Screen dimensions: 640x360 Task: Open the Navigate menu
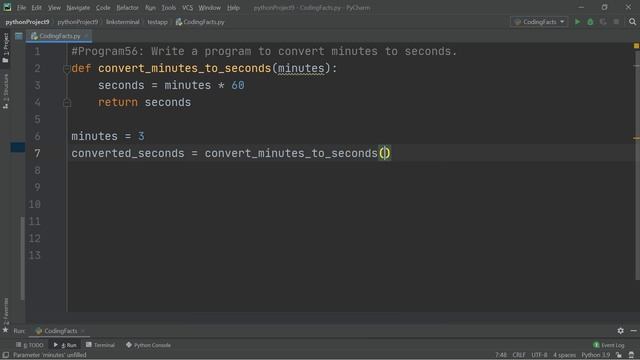click(78, 8)
